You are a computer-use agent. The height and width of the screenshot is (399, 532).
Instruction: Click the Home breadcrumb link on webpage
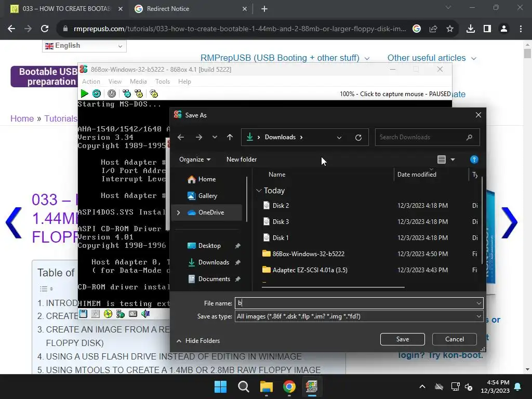(22, 118)
